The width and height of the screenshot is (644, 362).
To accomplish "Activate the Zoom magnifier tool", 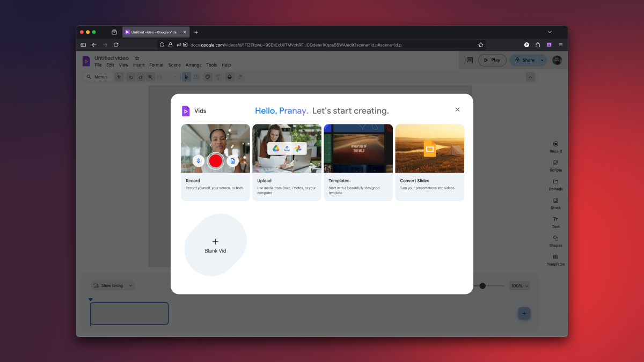I will (151, 77).
